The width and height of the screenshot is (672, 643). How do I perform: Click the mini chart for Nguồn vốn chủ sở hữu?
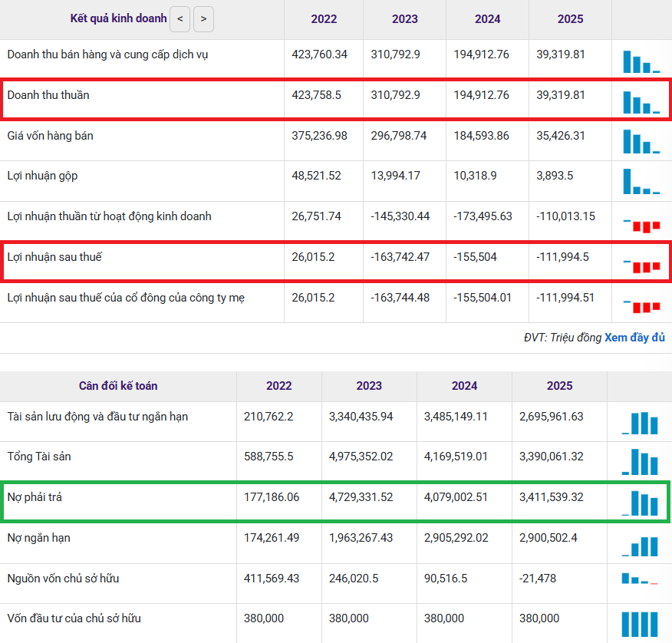pyautogui.click(x=640, y=579)
